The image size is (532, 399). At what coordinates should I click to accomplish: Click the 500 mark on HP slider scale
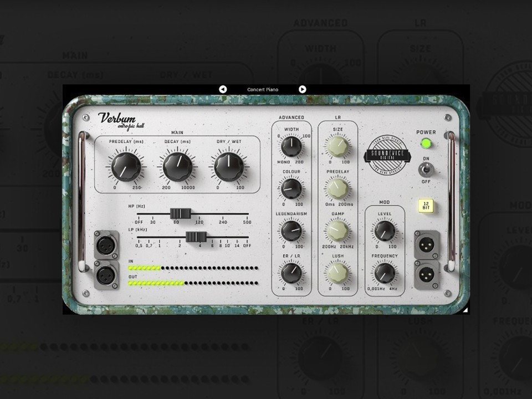point(247,222)
